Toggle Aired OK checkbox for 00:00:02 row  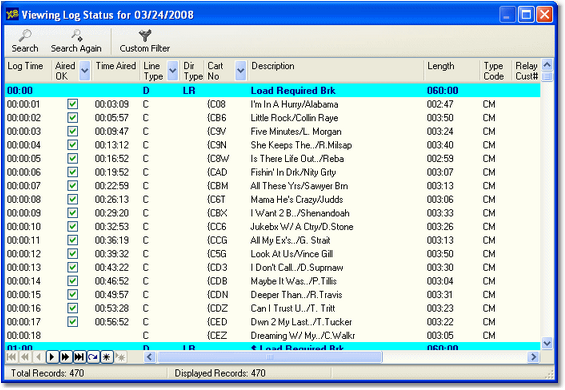(x=72, y=118)
